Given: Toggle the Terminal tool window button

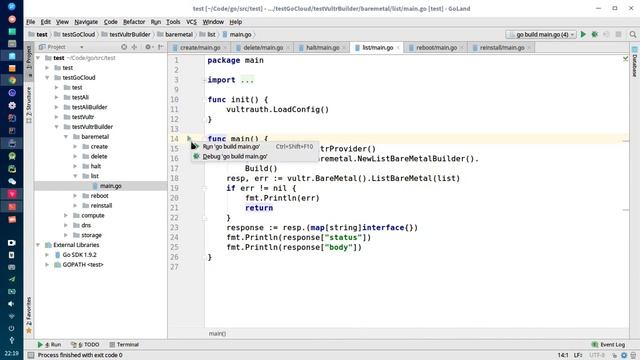Looking at the screenshot, I should pos(124,344).
